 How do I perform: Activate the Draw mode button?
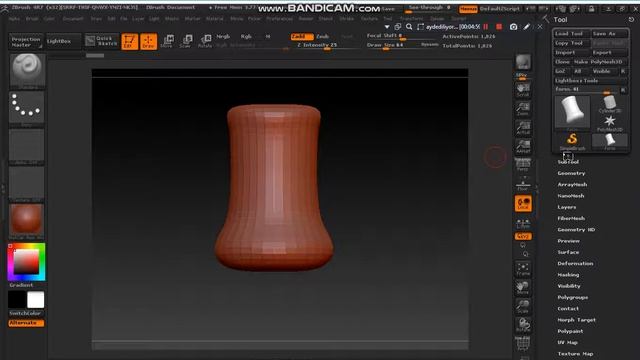(149, 42)
